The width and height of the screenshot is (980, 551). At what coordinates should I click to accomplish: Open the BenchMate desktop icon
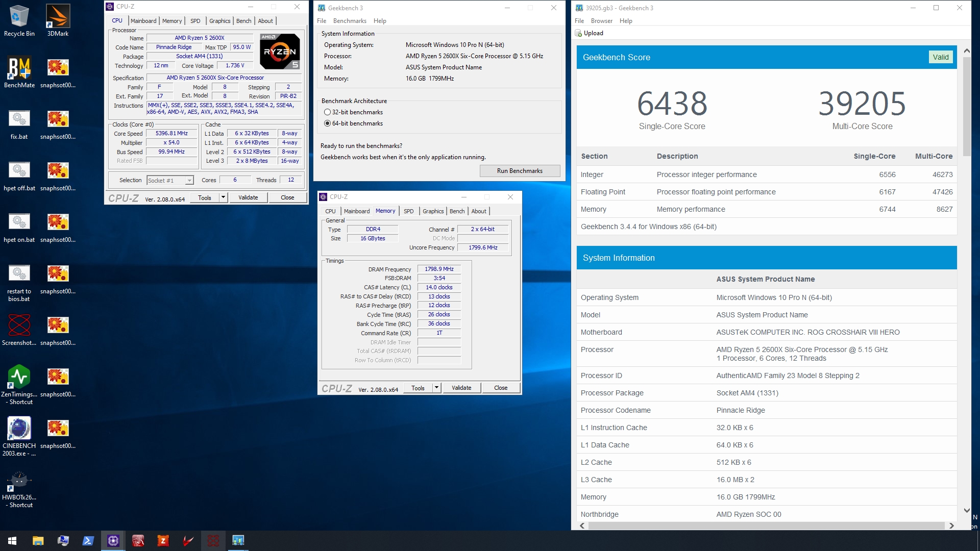click(x=19, y=71)
